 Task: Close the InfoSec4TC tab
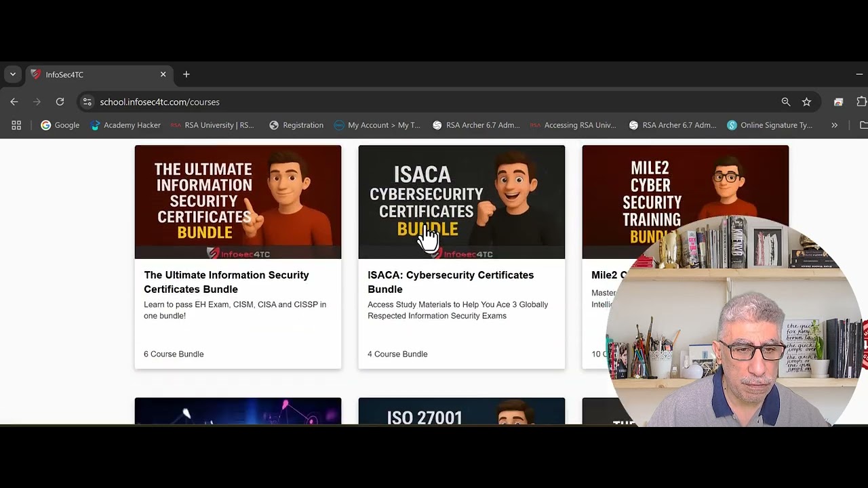[x=163, y=75]
